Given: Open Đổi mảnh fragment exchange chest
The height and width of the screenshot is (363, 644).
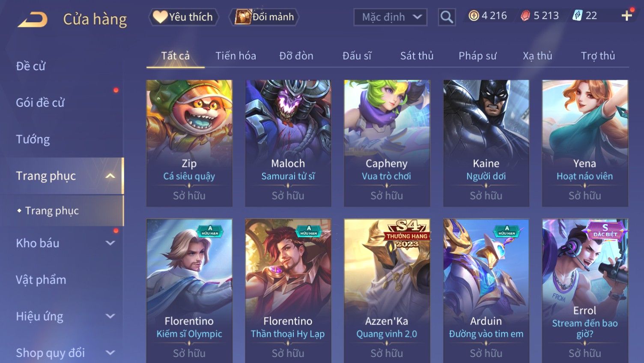Looking at the screenshot, I should (x=264, y=17).
